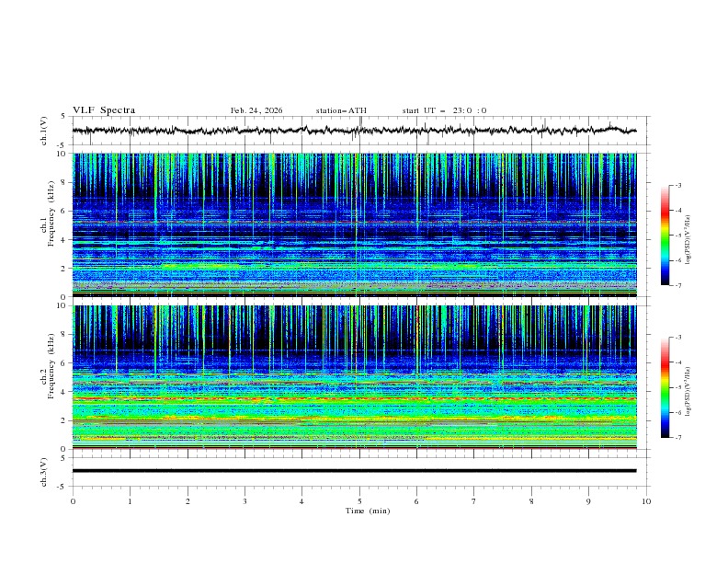Click the "-7" value on ch.2 colorbar

click(x=678, y=438)
